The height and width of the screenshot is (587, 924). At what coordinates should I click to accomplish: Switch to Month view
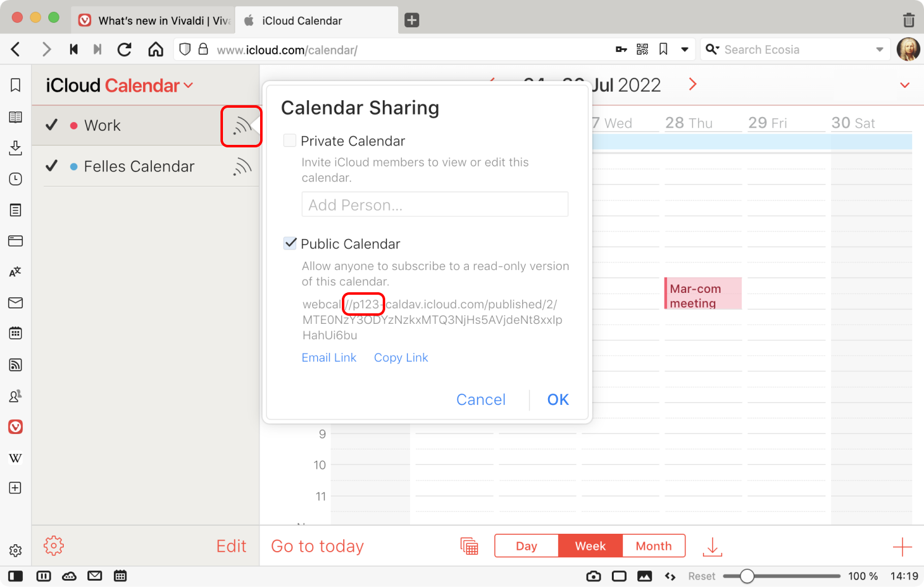[x=653, y=546]
